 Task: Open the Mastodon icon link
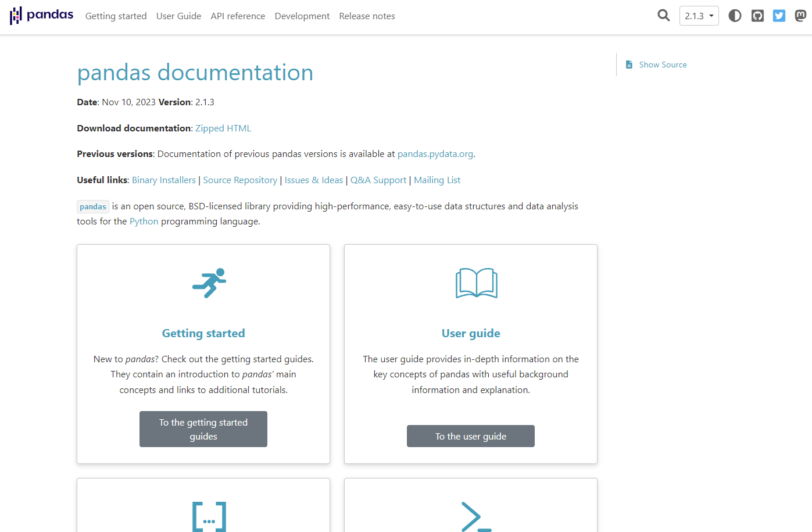click(x=800, y=16)
